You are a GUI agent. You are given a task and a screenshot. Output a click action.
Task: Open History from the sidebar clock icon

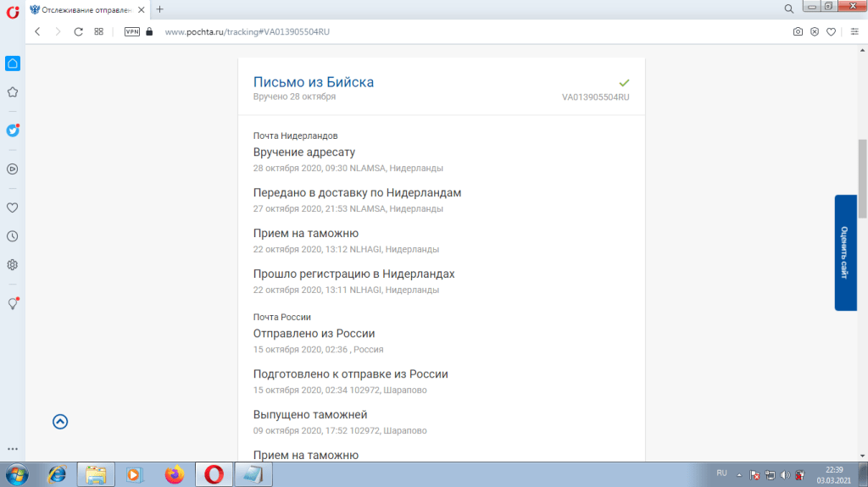[x=13, y=236]
